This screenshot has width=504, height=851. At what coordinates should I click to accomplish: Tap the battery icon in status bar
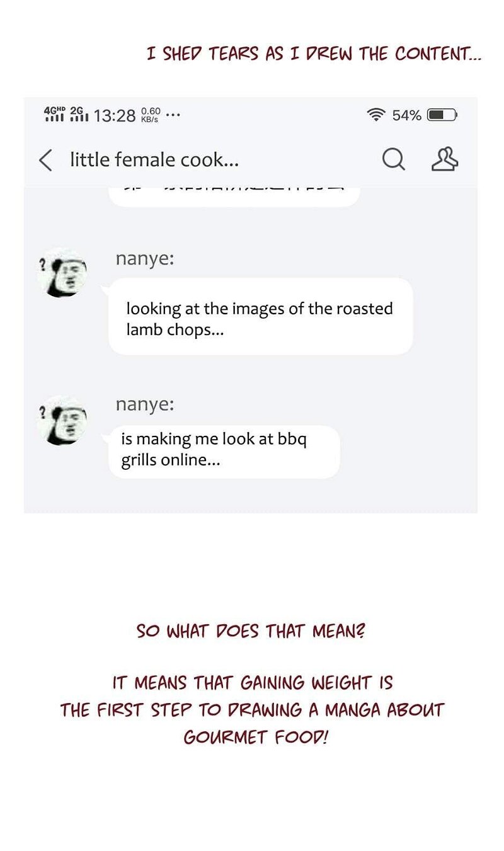click(x=442, y=115)
